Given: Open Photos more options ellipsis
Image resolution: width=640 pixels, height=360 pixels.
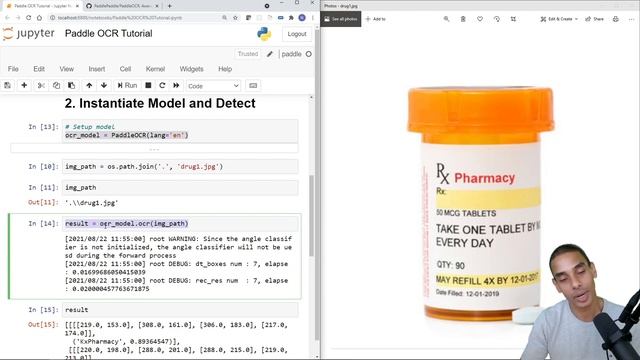Looking at the screenshot, I should click(631, 19).
